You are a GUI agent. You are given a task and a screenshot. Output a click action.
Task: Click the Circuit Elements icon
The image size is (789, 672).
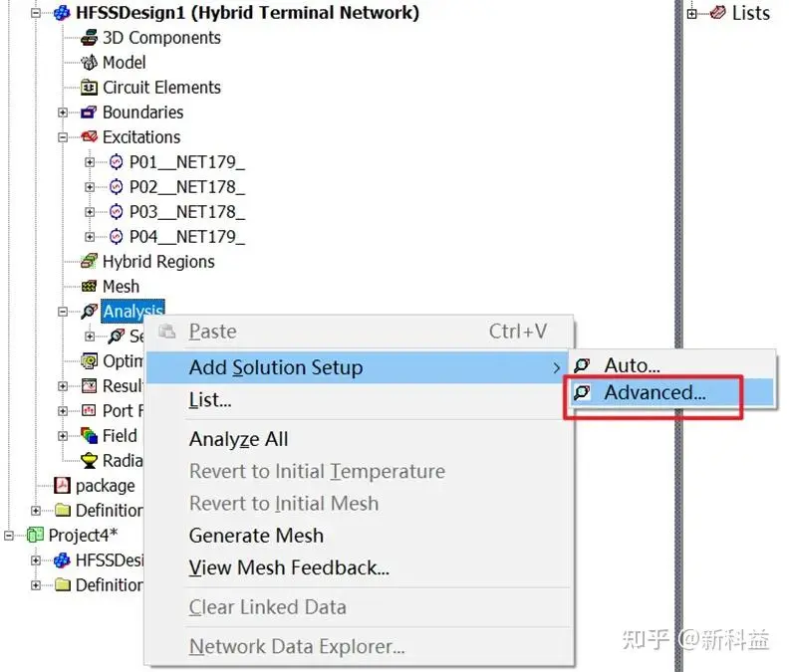click(89, 88)
